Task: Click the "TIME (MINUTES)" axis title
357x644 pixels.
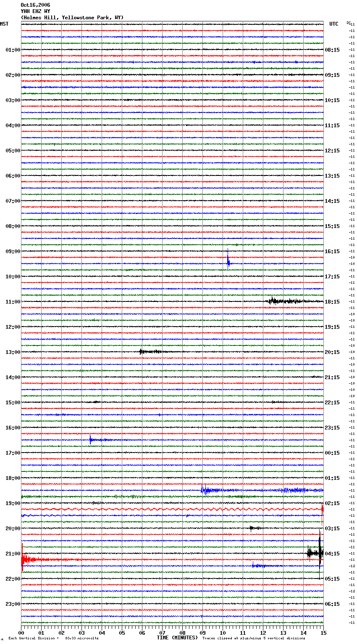Action: point(177,638)
